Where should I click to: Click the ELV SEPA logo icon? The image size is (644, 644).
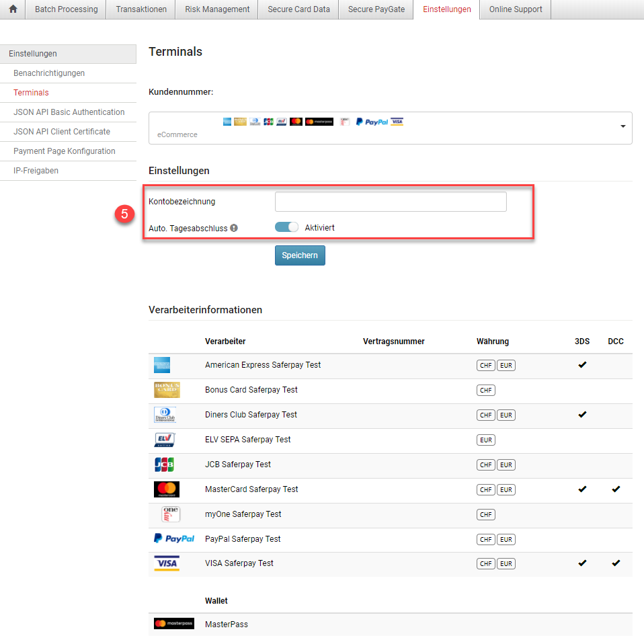coord(165,440)
